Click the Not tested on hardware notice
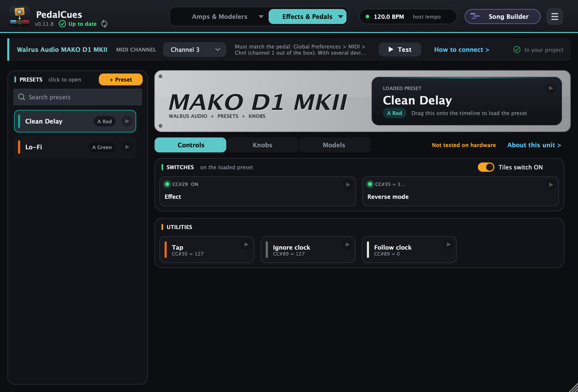This screenshot has width=578, height=392. [x=464, y=145]
